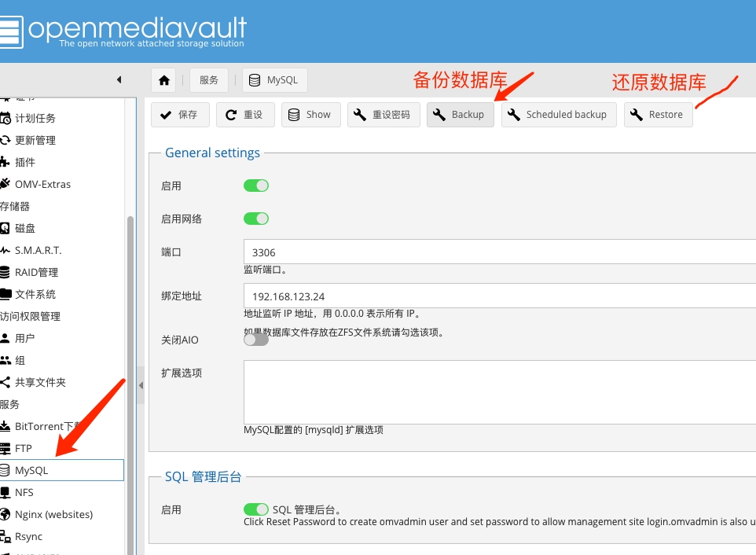Open Nginx (websites) in the sidebar
Image resolution: width=756 pixels, height=555 pixels.
coord(62,514)
